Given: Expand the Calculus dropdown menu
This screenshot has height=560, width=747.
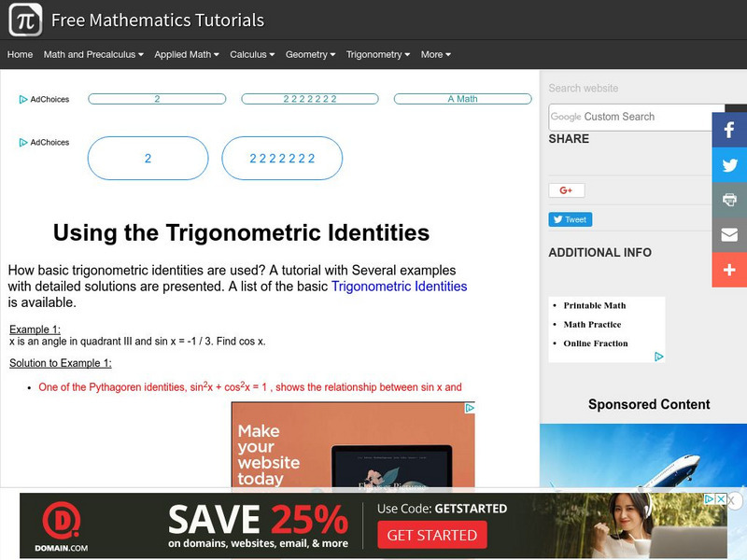Looking at the screenshot, I should click(252, 54).
